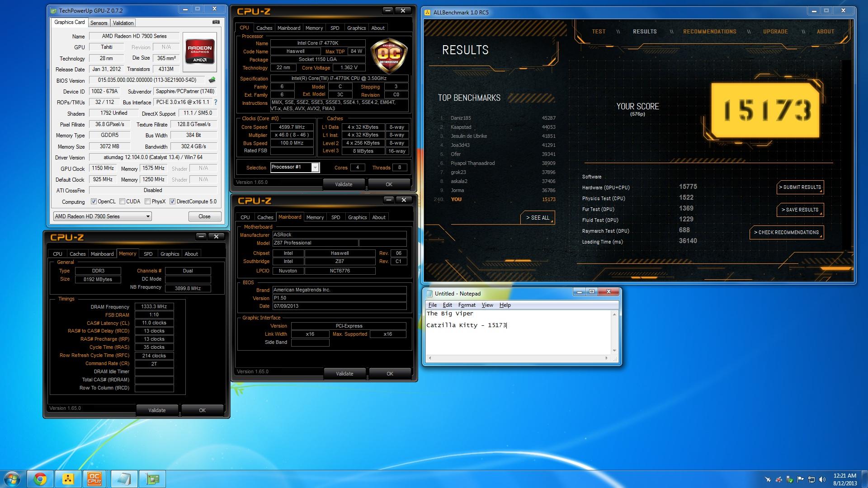
Task: Click the Notepad vertical scrollbar up arrow
Action: point(614,314)
